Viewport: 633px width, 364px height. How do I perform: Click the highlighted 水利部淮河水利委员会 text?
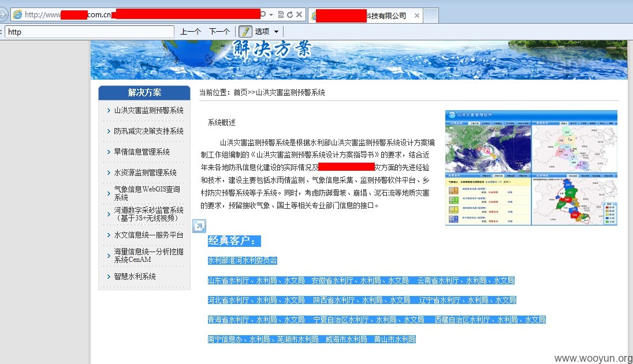click(x=242, y=260)
